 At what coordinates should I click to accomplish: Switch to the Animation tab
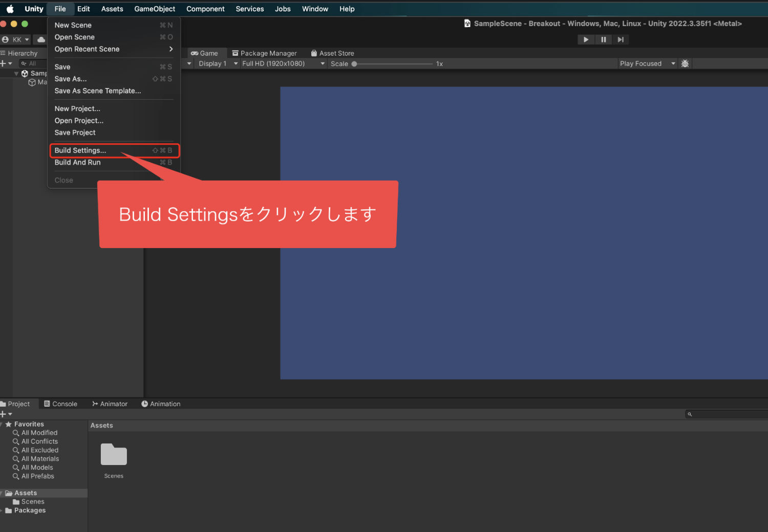point(161,404)
